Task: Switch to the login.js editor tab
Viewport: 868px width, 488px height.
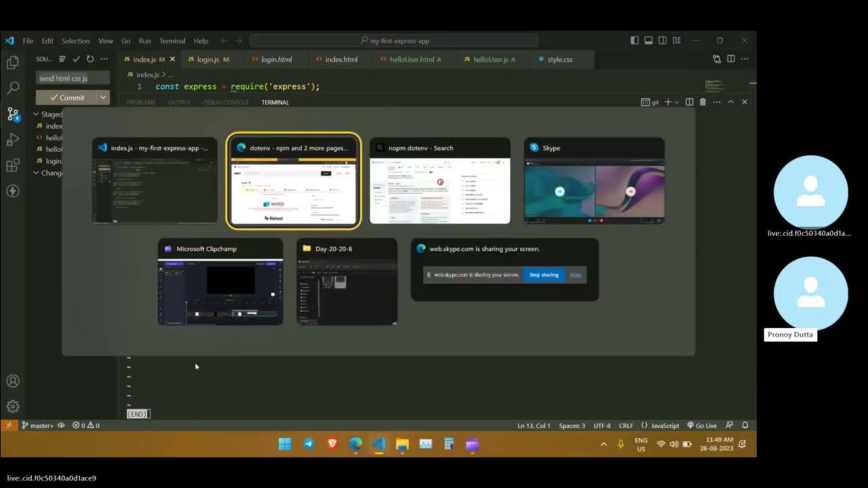Action: coord(208,59)
